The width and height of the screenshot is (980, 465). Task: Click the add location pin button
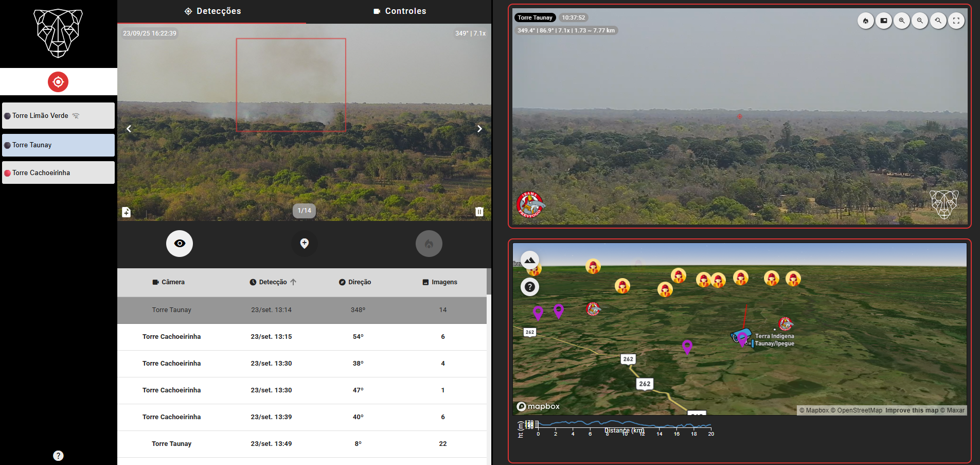304,244
